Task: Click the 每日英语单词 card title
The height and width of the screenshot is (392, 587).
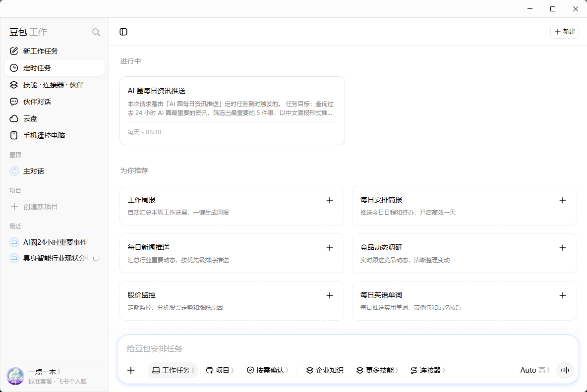Action: [381, 295]
